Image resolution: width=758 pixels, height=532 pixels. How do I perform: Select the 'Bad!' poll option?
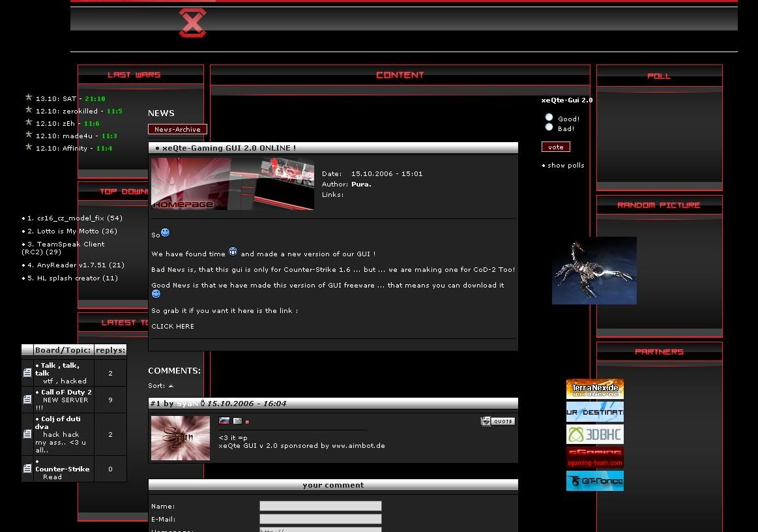click(x=549, y=127)
